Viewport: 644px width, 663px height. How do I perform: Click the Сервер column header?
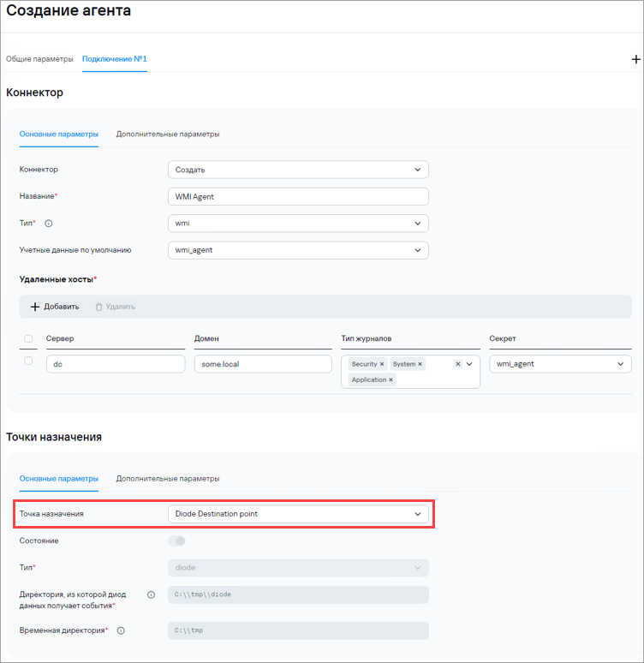60,338
